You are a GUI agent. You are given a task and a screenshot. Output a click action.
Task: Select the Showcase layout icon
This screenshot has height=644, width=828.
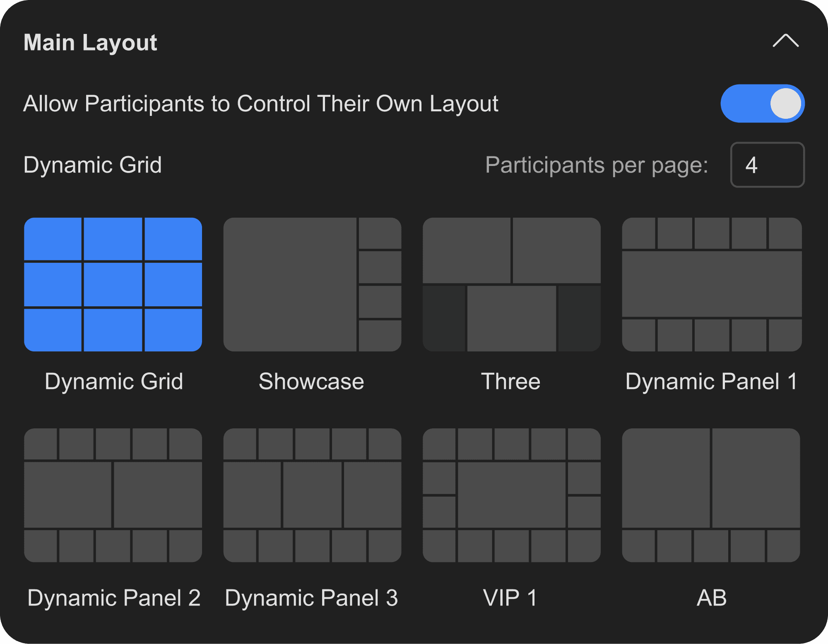[313, 283]
